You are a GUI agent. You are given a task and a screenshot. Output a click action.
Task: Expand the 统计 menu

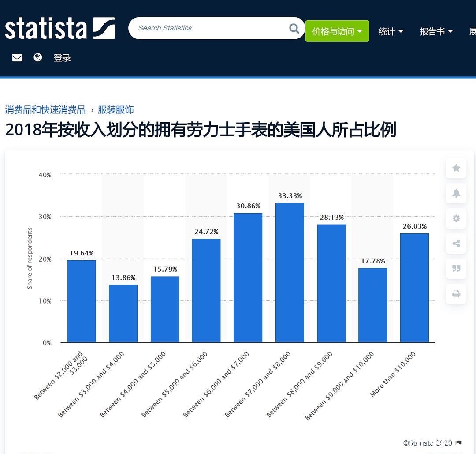click(x=390, y=31)
